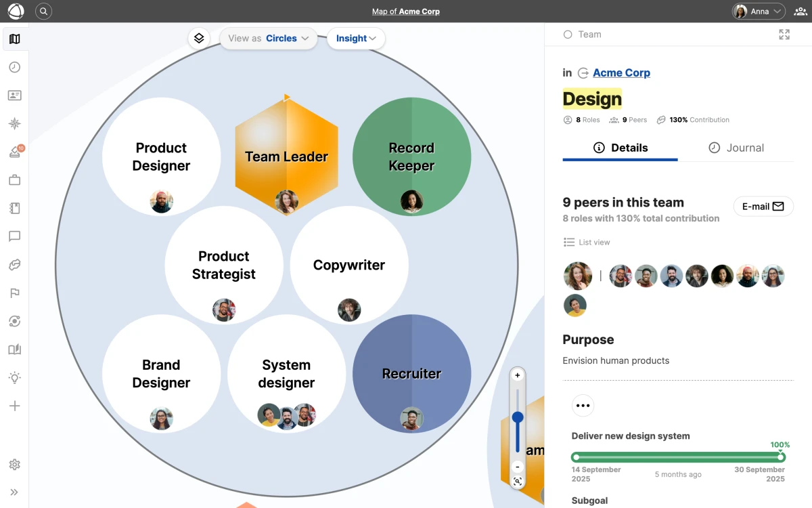
Task: Click the E-mail button for the team
Action: [763, 206]
